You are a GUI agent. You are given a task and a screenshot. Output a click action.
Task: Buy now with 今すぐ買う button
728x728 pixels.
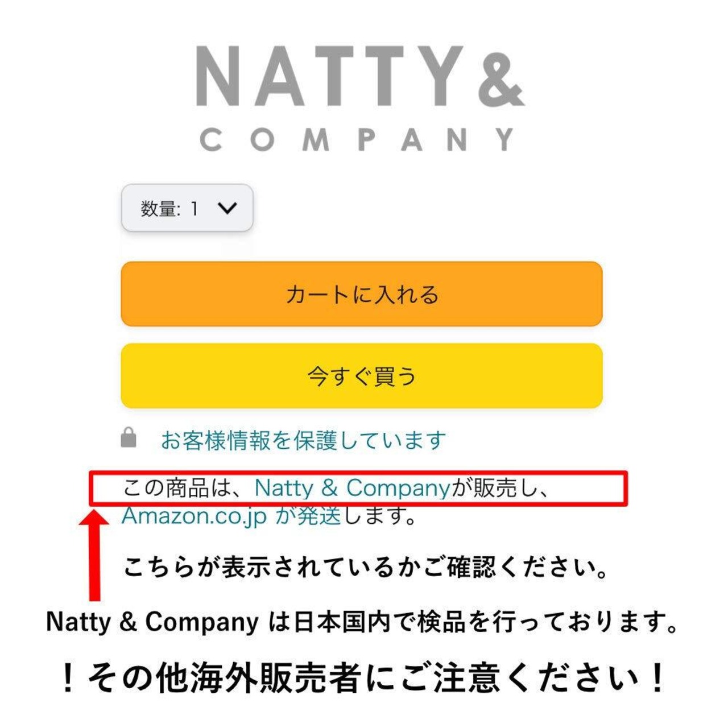click(362, 375)
